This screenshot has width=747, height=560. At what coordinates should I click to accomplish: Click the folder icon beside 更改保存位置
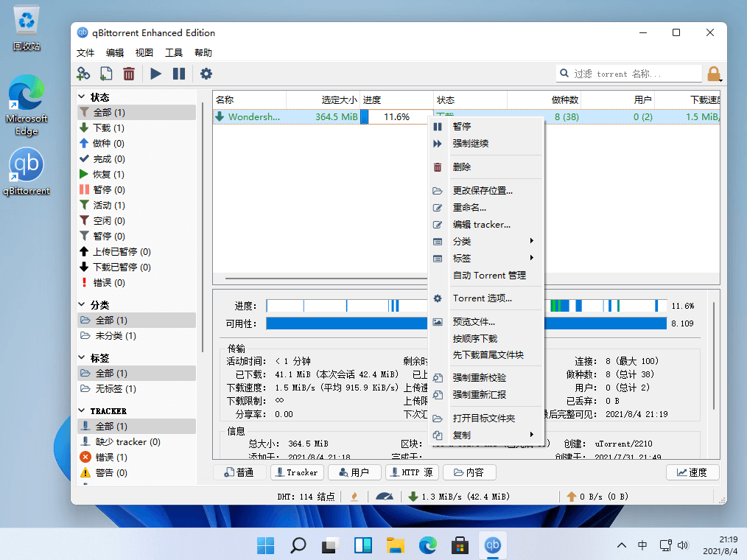click(438, 191)
